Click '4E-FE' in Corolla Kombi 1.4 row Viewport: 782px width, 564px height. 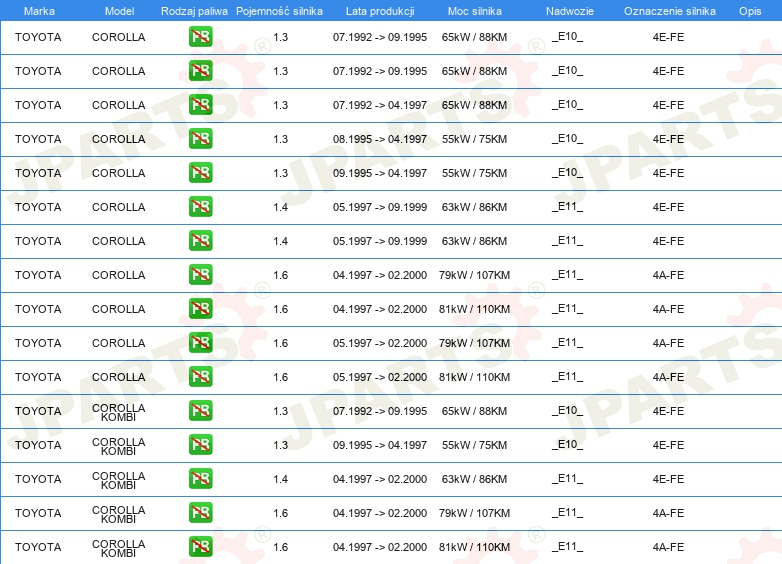coord(668,479)
